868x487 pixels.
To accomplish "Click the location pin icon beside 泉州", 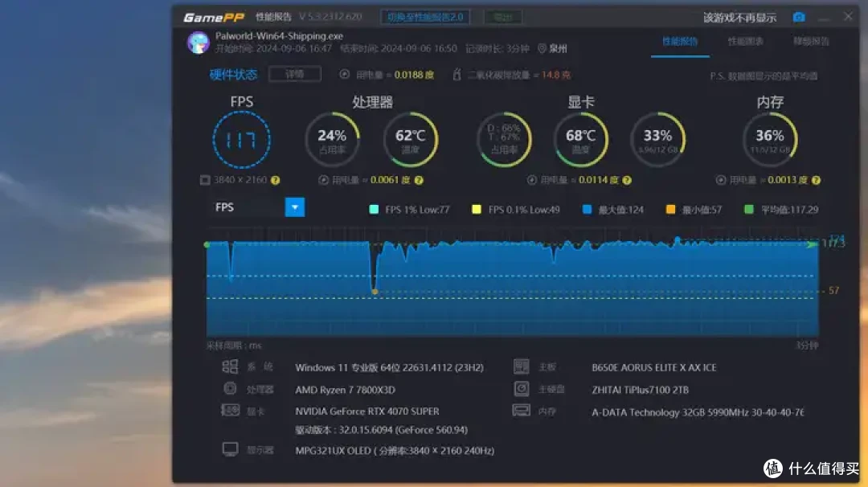I will tap(542, 49).
